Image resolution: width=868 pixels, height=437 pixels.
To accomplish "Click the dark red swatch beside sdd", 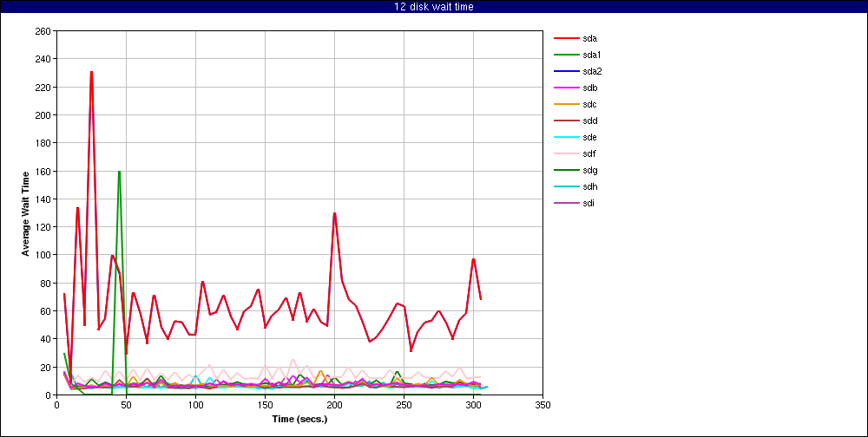I will 566,121.
